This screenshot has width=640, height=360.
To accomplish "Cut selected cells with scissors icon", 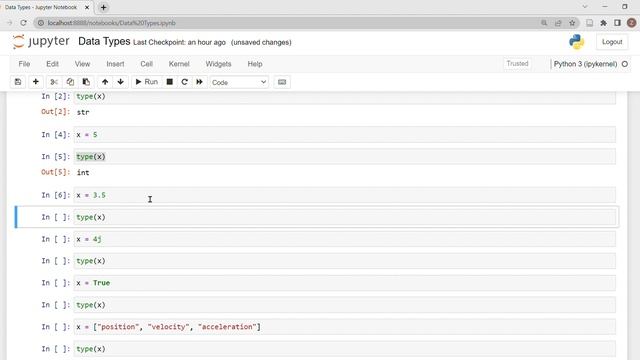I will click(x=54, y=82).
